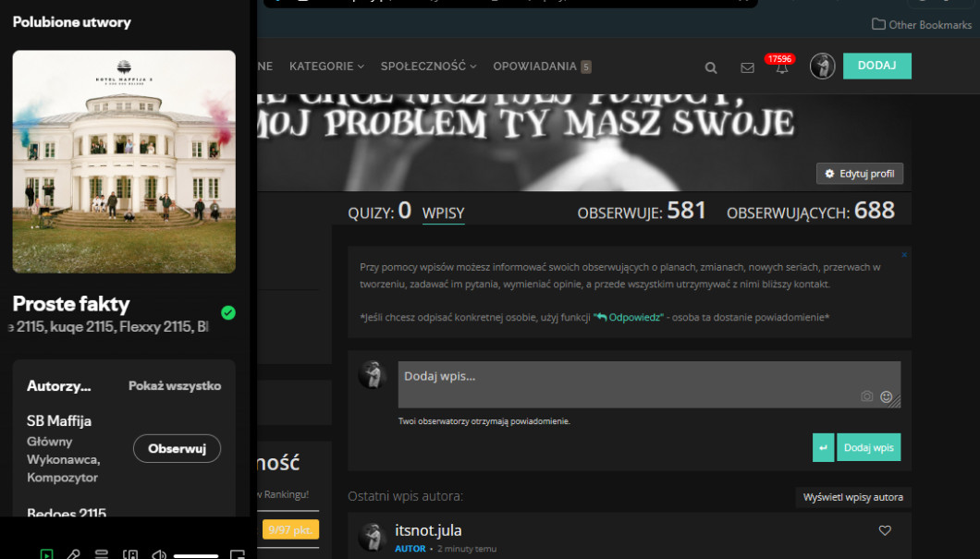This screenshot has width=980, height=559.
Task: Click the Edytuj profil button
Action: pyautogui.click(x=859, y=174)
